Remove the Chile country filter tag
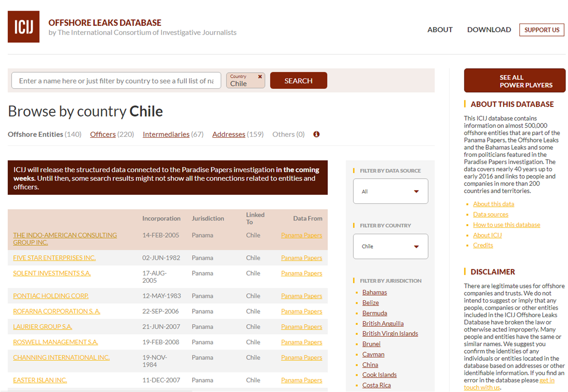The width and height of the screenshot is (568, 392). (x=260, y=77)
